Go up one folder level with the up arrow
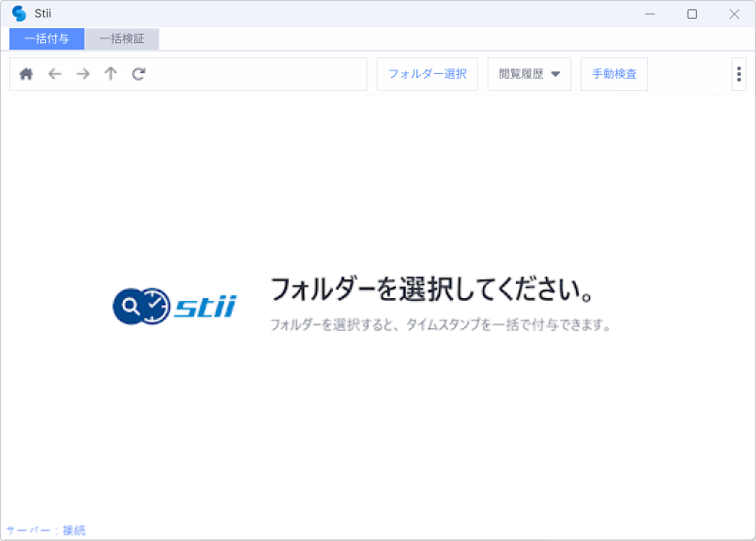 (x=111, y=74)
